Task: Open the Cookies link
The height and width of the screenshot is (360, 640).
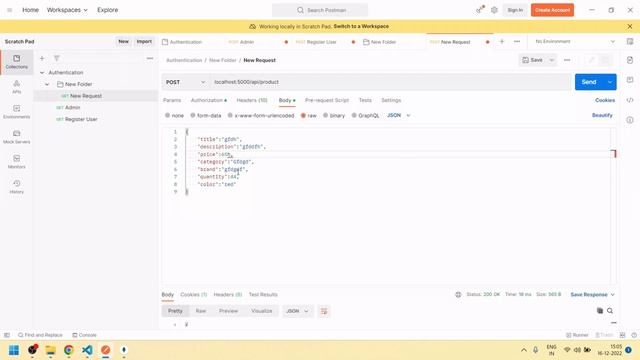Action: pyautogui.click(x=605, y=100)
